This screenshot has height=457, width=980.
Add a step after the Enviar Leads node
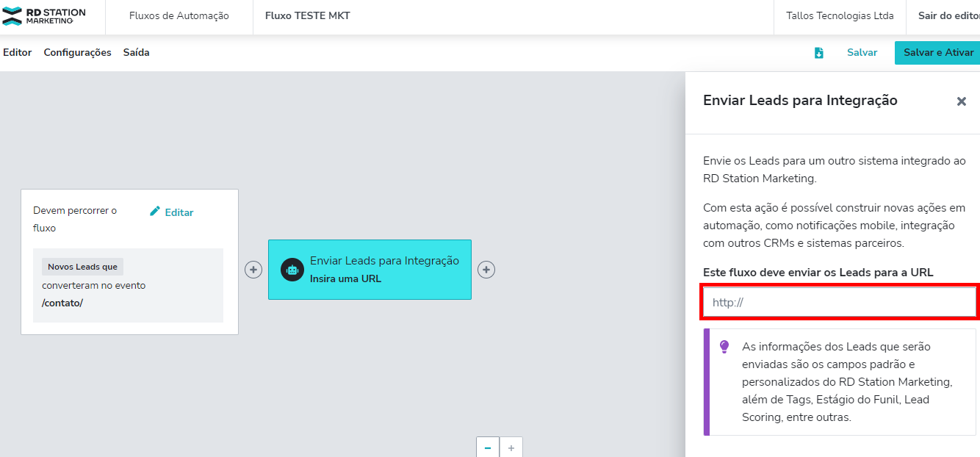coord(486,270)
